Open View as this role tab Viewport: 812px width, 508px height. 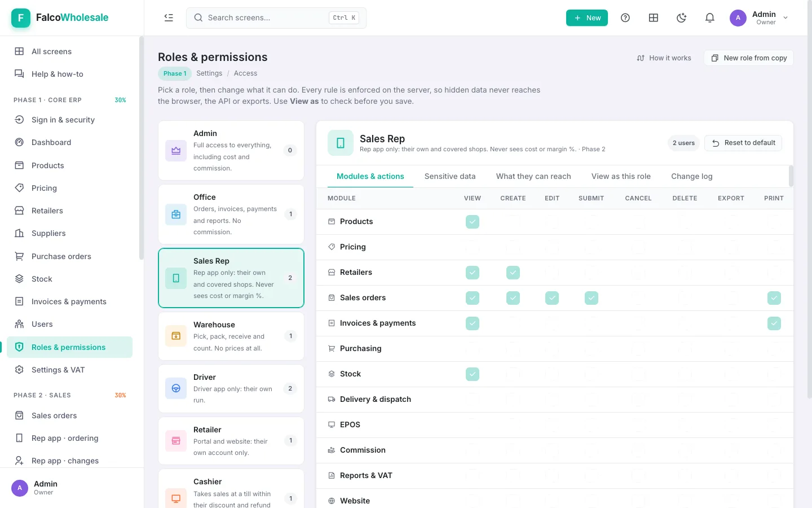pyautogui.click(x=621, y=176)
